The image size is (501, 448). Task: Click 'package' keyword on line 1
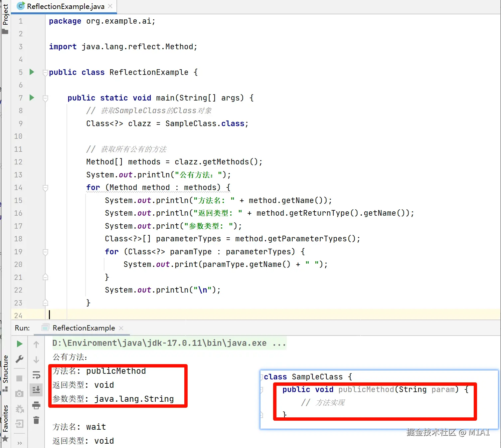click(x=65, y=21)
